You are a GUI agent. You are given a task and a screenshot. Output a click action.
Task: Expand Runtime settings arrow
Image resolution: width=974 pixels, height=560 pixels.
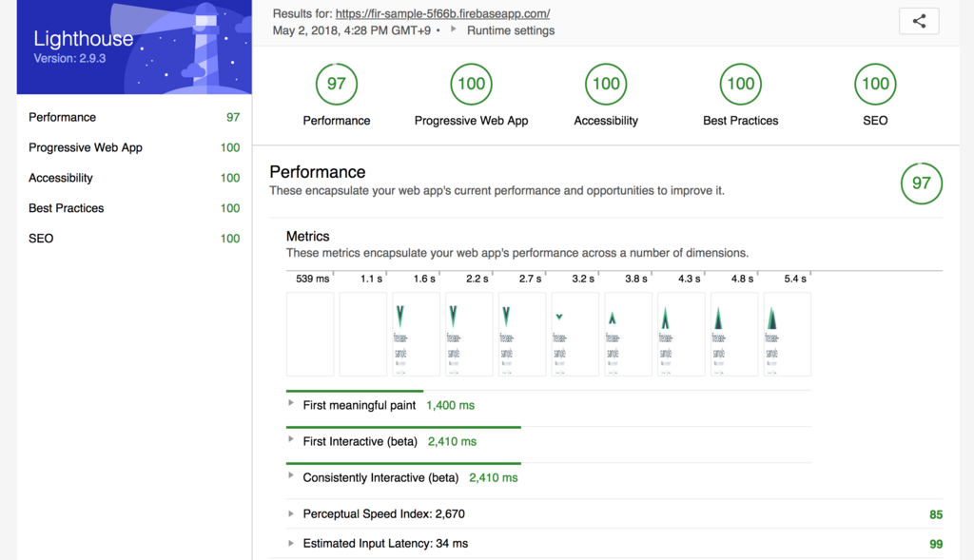point(454,29)
